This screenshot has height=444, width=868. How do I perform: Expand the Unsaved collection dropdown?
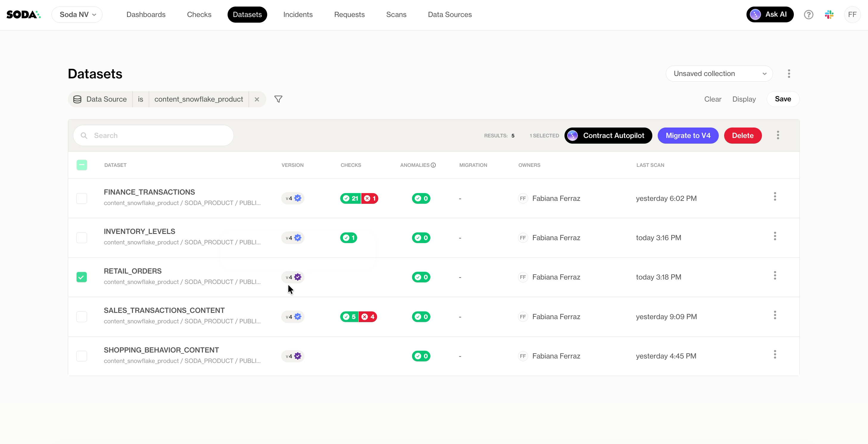719,74
